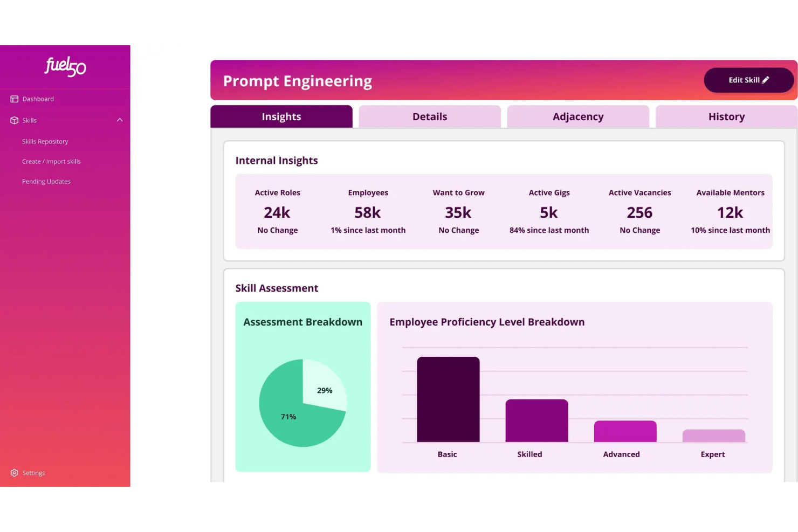Viewport: 798px width, 532px height.
Task: Click 'No Change' under Want to Grow
Action: point(458,230)
